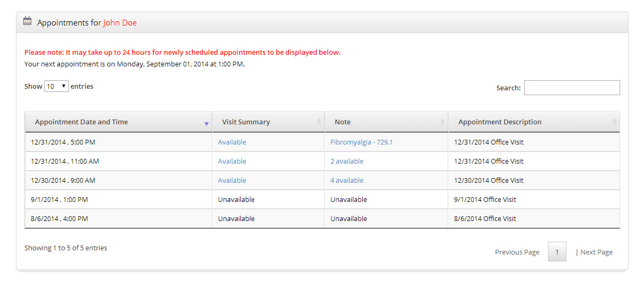Screen dimensions: 644x288
Task: Open the Show entries dropdown
Action: (x=56, y=86)
